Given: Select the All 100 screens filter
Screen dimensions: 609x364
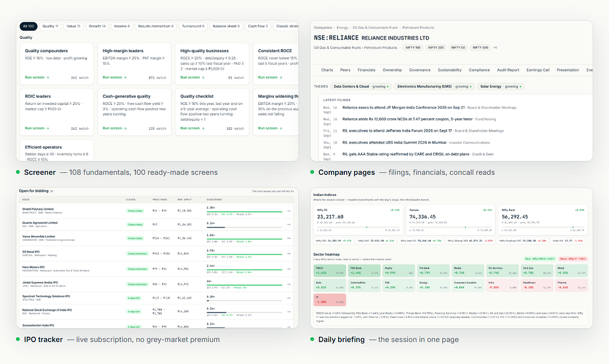Looking at the screenshot, I should coord(29,26).
